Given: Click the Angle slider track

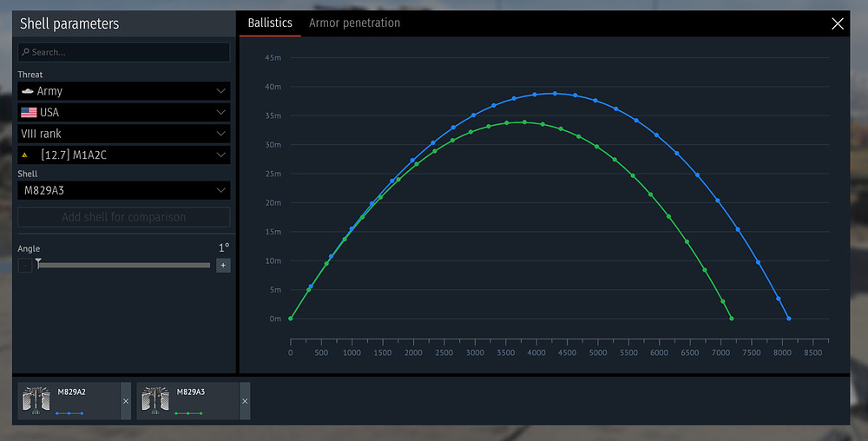Looking at the screenshot, I should click(124, 266).
